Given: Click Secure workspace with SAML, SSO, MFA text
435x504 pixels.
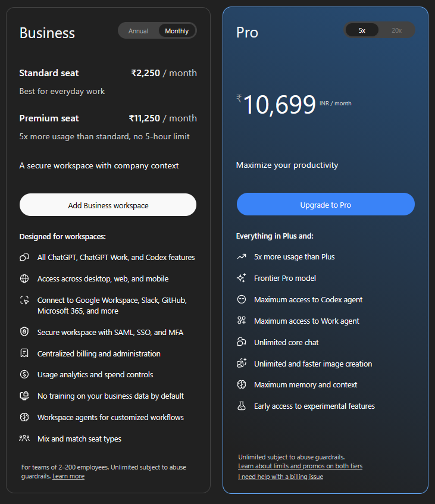Looking at the screenshot, I should [110, 333].
